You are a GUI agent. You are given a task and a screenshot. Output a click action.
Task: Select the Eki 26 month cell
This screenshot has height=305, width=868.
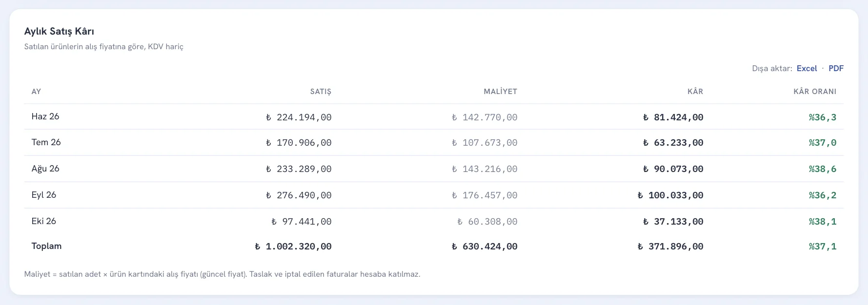click(x=44, y=221)
